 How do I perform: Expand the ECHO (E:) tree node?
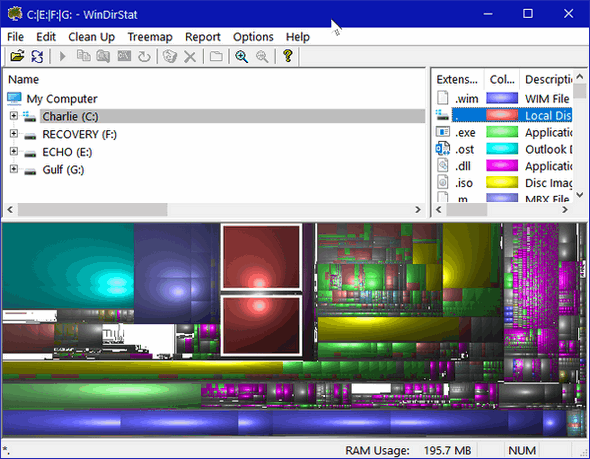[x=14, y=151]
